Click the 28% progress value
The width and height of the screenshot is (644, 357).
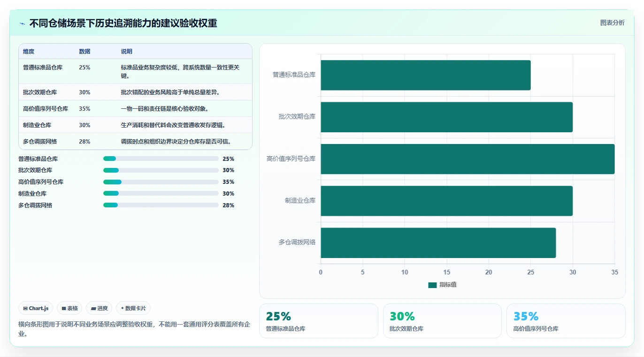click(229, 205)
